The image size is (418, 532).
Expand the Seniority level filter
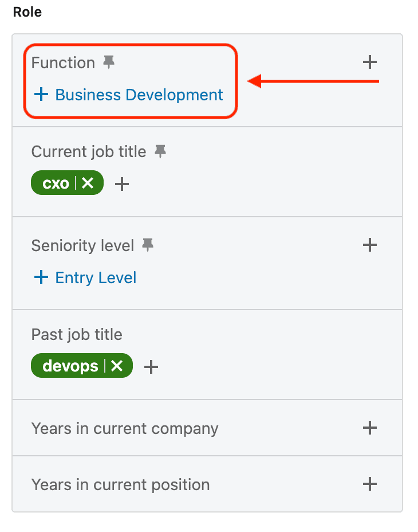pyautogui.click(x=370, y=245)
